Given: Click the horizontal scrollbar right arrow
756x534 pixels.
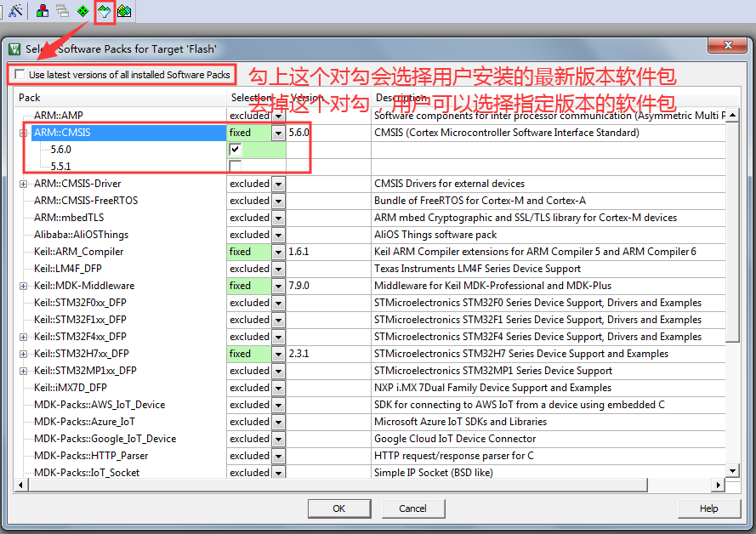Looking at the screenshot, I should pyautogui.click(x=719, y=485).
